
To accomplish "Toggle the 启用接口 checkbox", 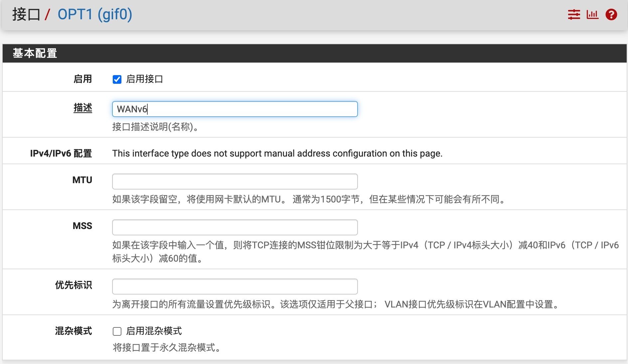I will point(117,79).
